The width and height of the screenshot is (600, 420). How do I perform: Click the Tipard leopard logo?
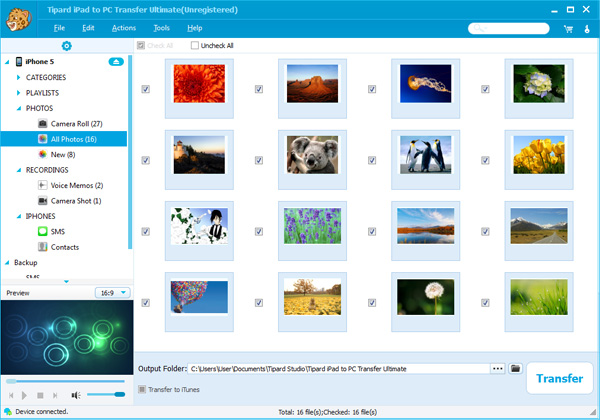click(x=18, y=19)
